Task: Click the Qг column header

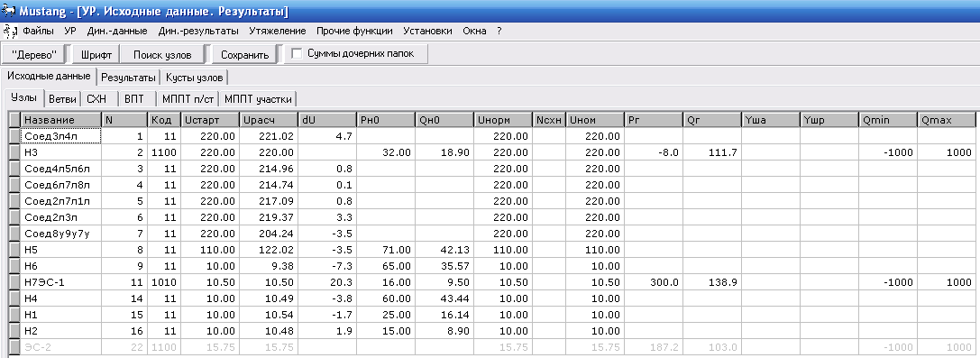Action: (712, 120)
